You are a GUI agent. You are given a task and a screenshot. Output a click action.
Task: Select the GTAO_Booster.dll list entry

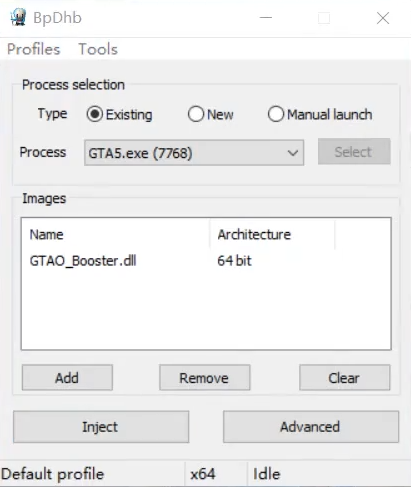pyautogui.click(x=83, y=261)
